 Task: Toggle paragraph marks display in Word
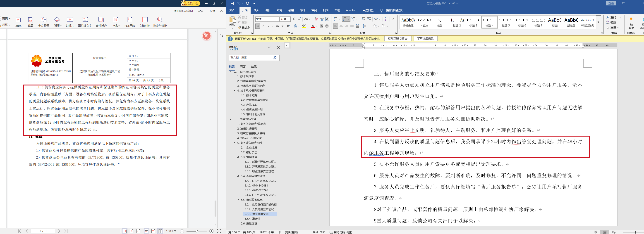393,19
